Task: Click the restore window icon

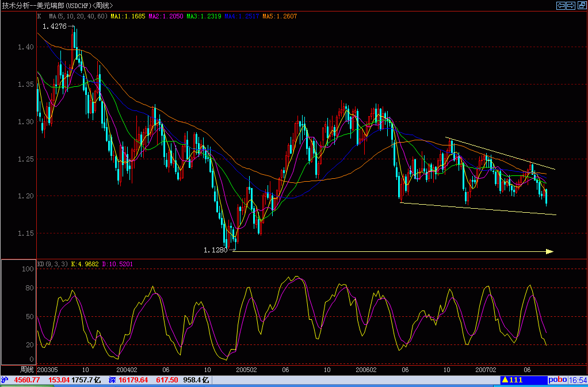Action: [581, 6]
